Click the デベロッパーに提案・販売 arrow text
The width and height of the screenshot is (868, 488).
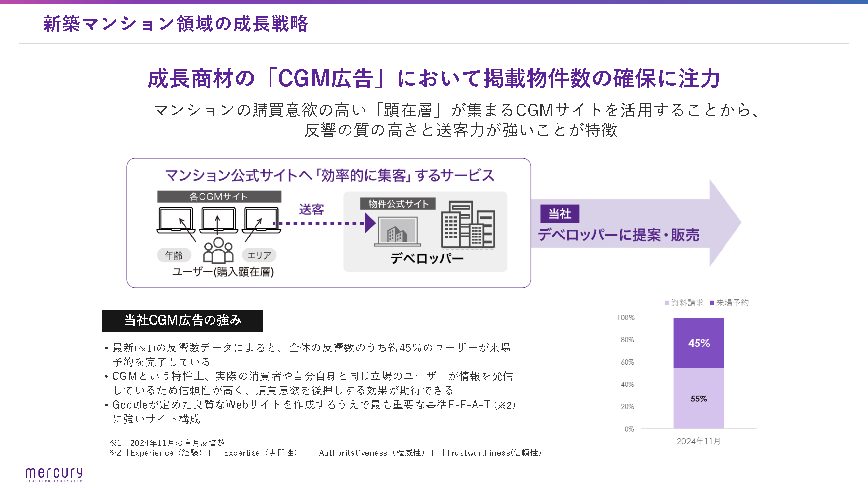619,235
